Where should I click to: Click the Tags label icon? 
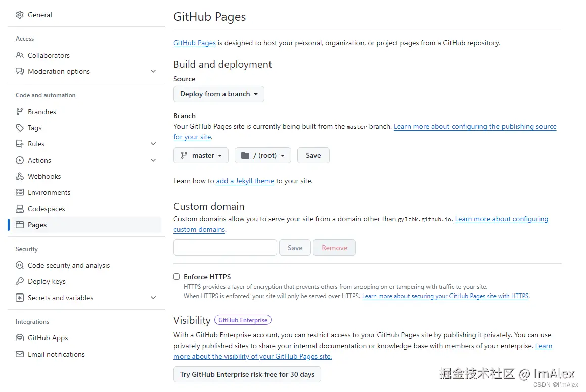pos(20,128)
